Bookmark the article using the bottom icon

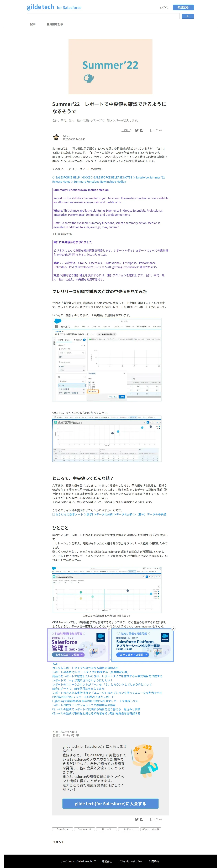151,819
